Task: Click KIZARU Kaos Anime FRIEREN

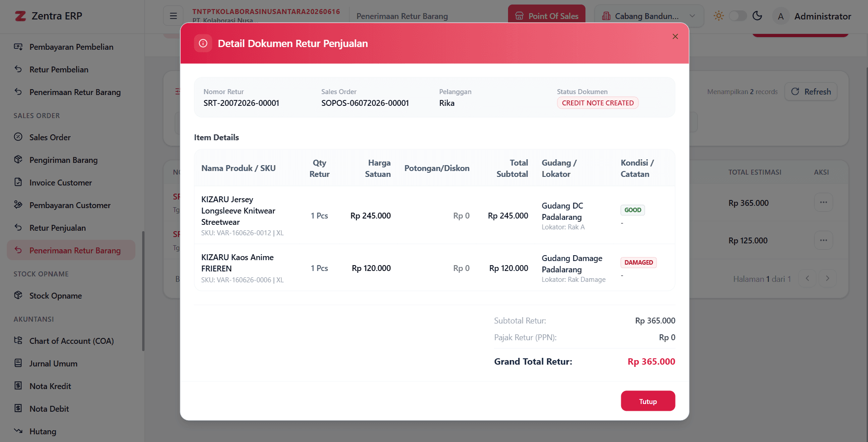Action: 237,263
